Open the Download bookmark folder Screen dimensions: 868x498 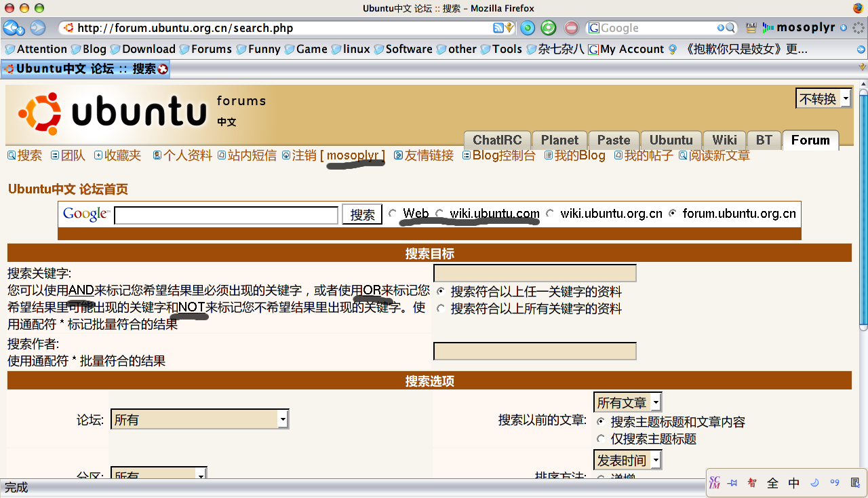point(142,49)
